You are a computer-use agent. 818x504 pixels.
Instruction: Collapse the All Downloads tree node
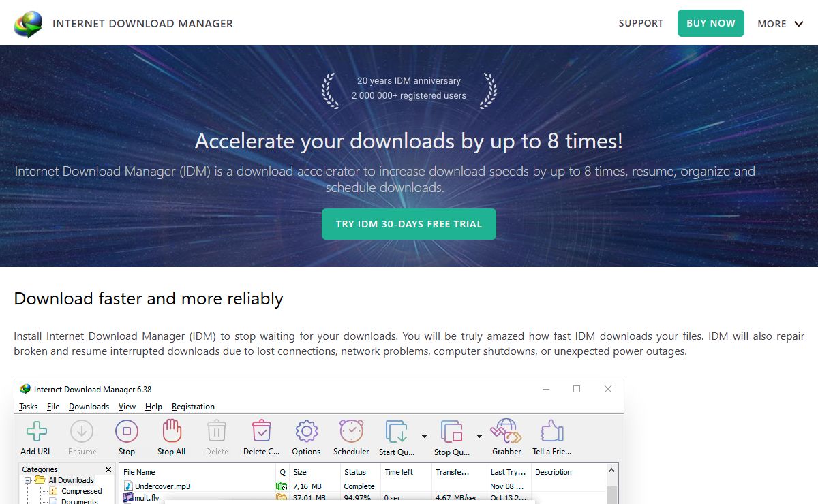(x=28, y=480)
